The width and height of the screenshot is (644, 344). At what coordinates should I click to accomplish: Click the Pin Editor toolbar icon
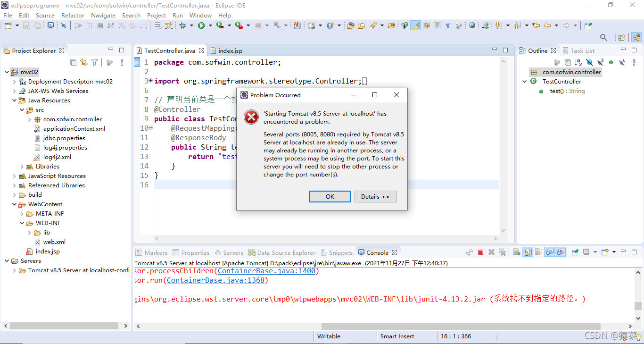pyautogui.click(x=588, y=25)
